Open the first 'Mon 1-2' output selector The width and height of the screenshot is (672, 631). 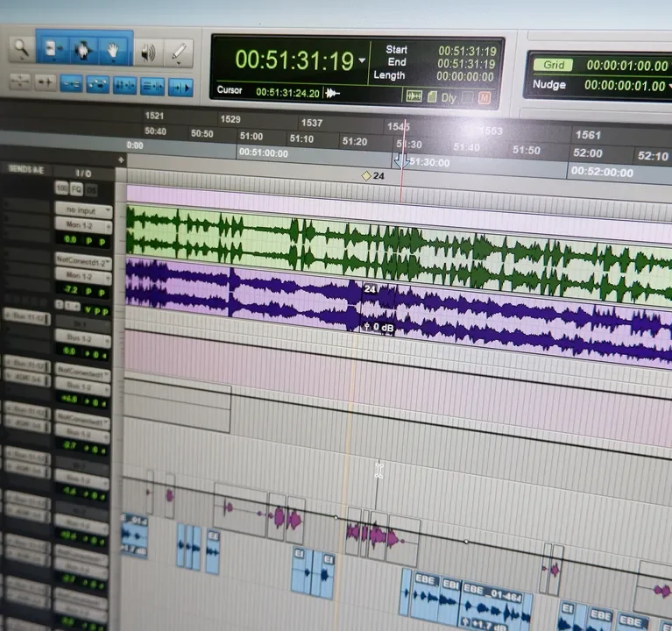tap(82, 224)
